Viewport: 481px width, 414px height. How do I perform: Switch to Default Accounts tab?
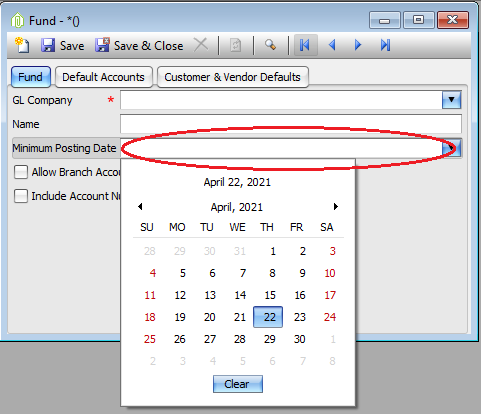[x=104, y=77]
